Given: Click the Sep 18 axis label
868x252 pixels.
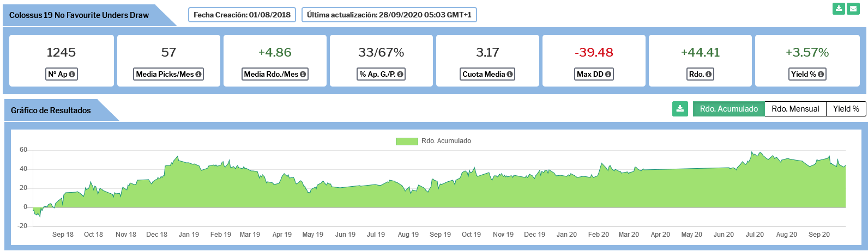Looking at the screenshot, I should click(63, 235).
